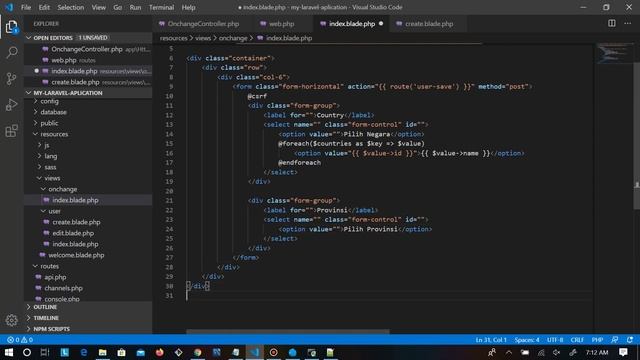Click the volume icon in system tray
The height and width of the screenshot is (360, 640).
(x=556, y=352)
